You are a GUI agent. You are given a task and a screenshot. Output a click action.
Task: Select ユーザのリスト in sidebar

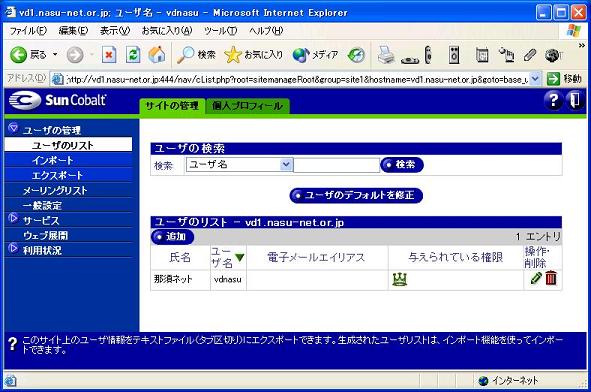[68, 145]
